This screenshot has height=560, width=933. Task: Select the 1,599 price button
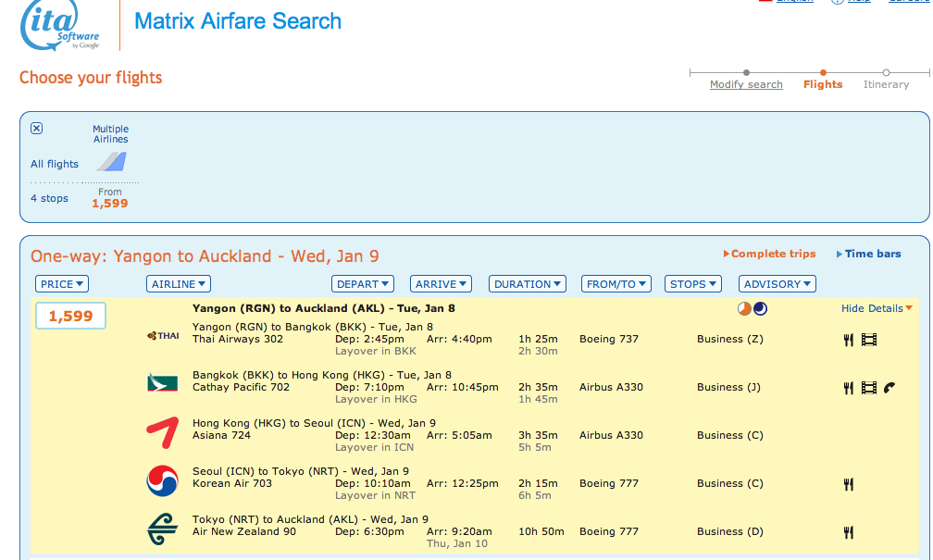70,316
